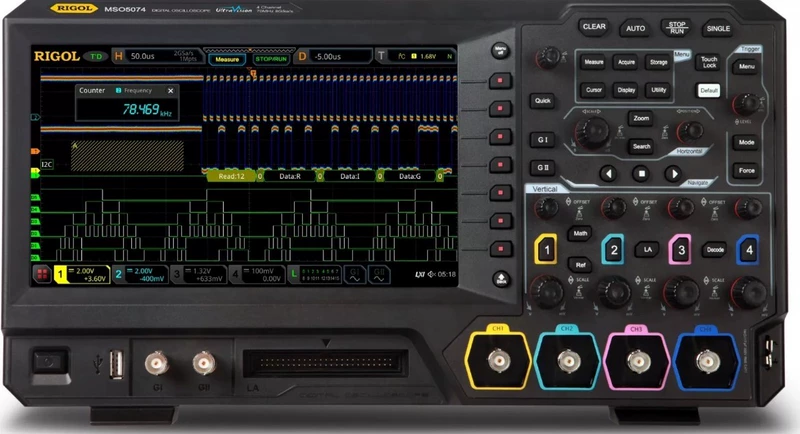
Task: Tap the I2C decode bus label
Action: tap(46, 164)
